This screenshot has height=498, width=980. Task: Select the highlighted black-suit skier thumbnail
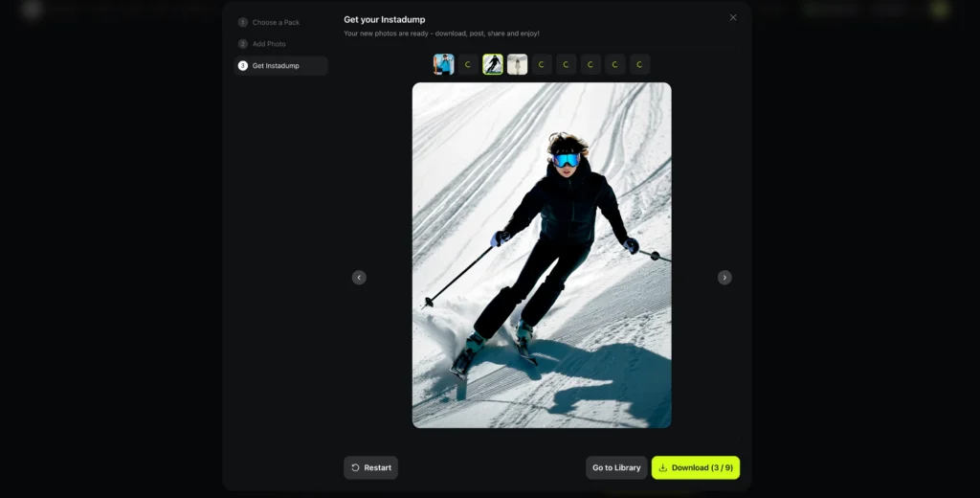click(x=493, y=64)
